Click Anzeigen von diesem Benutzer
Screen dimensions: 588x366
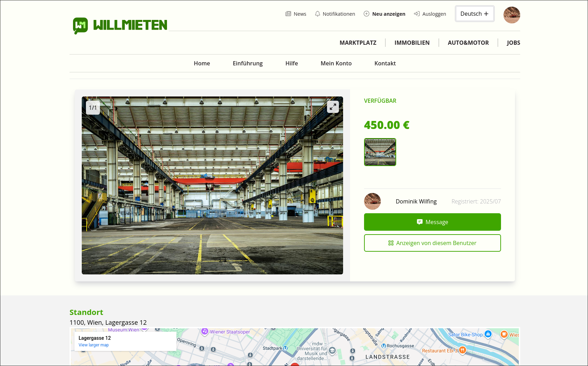(x=432, y=243)
